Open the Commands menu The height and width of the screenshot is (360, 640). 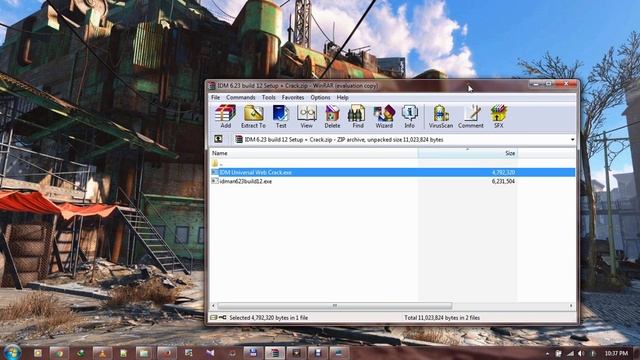[241, 98]
